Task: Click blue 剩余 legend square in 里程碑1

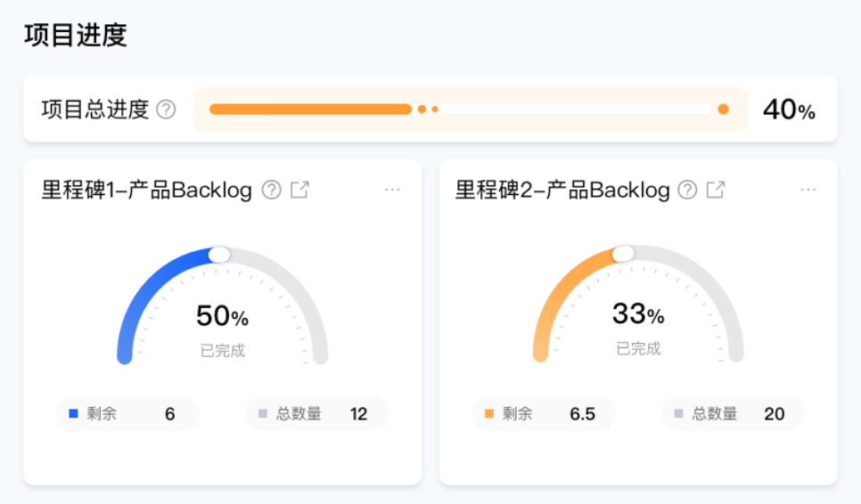Action: click(73, 413)
